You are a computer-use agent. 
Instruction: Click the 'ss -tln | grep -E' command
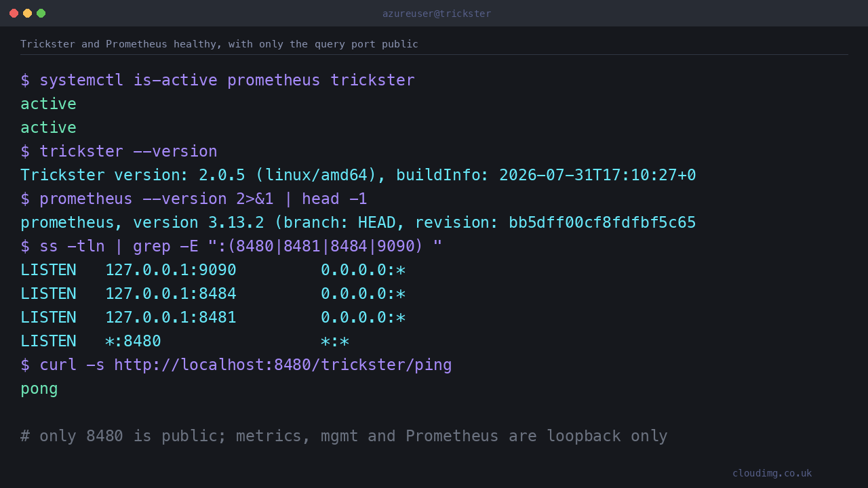231,246
